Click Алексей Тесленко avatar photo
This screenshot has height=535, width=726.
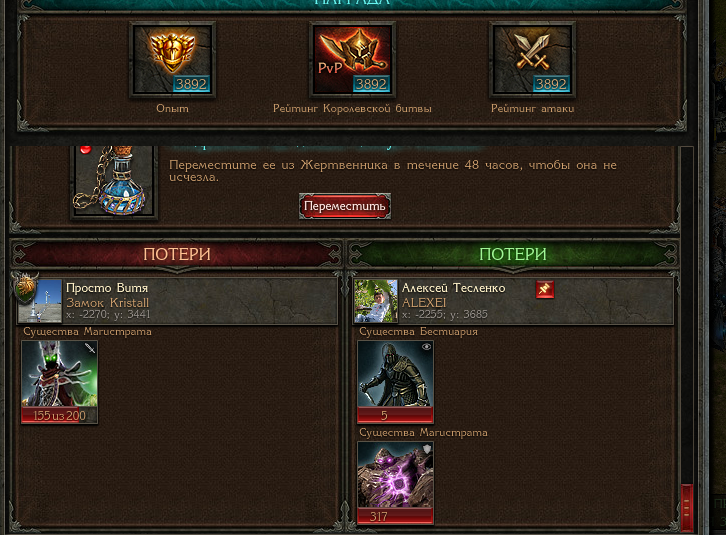click(376, 301)
